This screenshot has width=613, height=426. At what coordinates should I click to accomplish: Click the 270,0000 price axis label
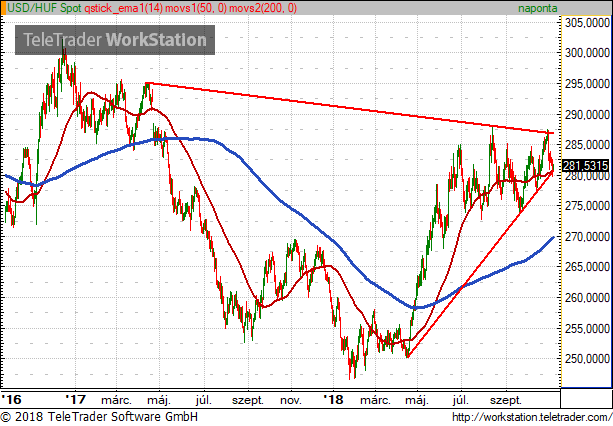(587, 236)
